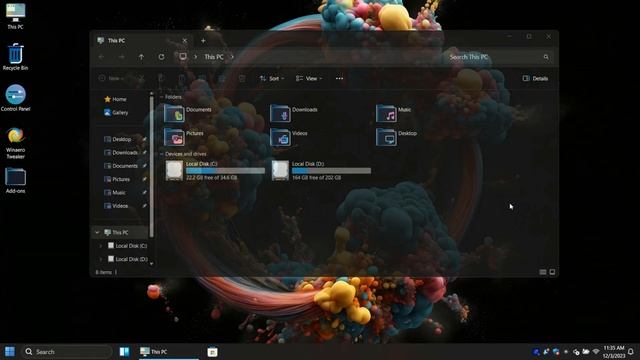
Task: Switch to large thumbnails layout icon
Action: (x=552, y=272)
